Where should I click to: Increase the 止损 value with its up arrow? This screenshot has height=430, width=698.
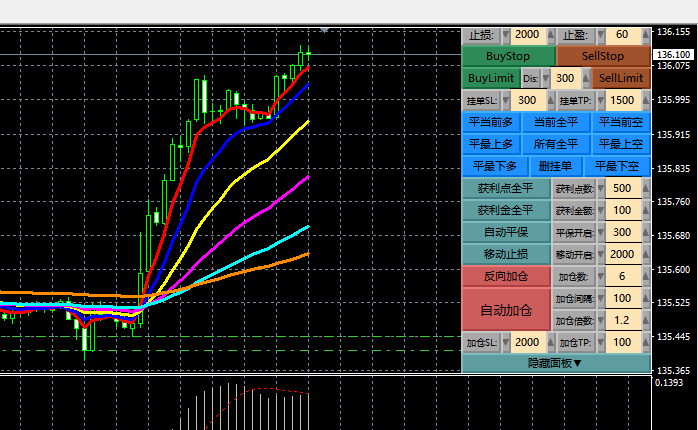pyautogui.click(x=551, y=35)
